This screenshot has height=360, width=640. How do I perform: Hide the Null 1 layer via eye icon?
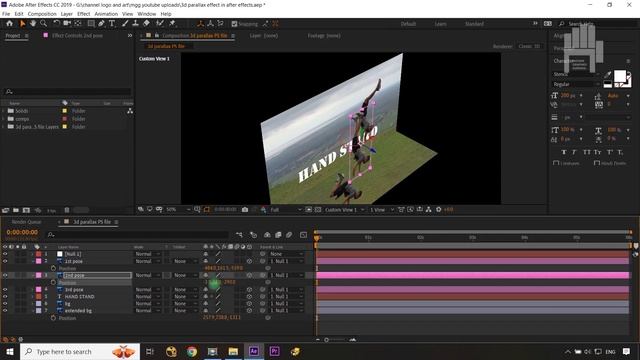(5, 254)
